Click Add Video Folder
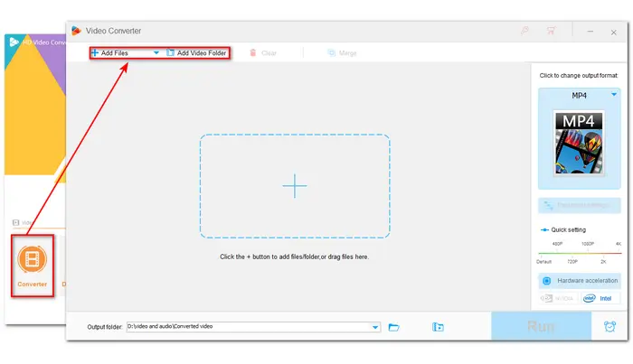 (196, 52)
